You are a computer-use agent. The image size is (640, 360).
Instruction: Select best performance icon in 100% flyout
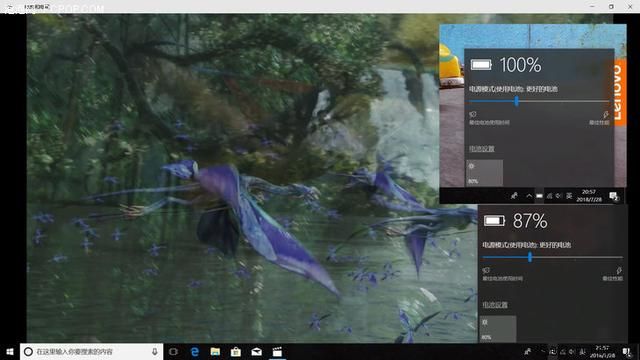(x=605, y=114)
